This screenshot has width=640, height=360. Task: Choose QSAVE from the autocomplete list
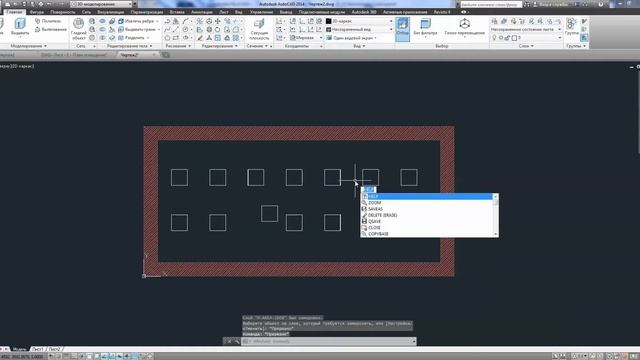tap(427, 221)
